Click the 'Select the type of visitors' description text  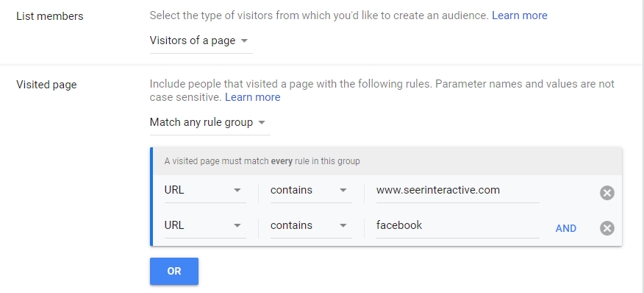[x=320, y=15]
